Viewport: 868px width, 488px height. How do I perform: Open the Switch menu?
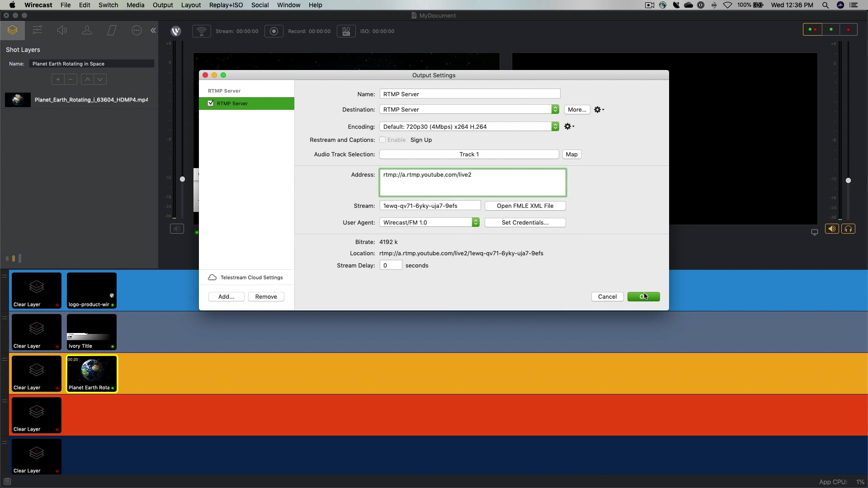(108, 5)
